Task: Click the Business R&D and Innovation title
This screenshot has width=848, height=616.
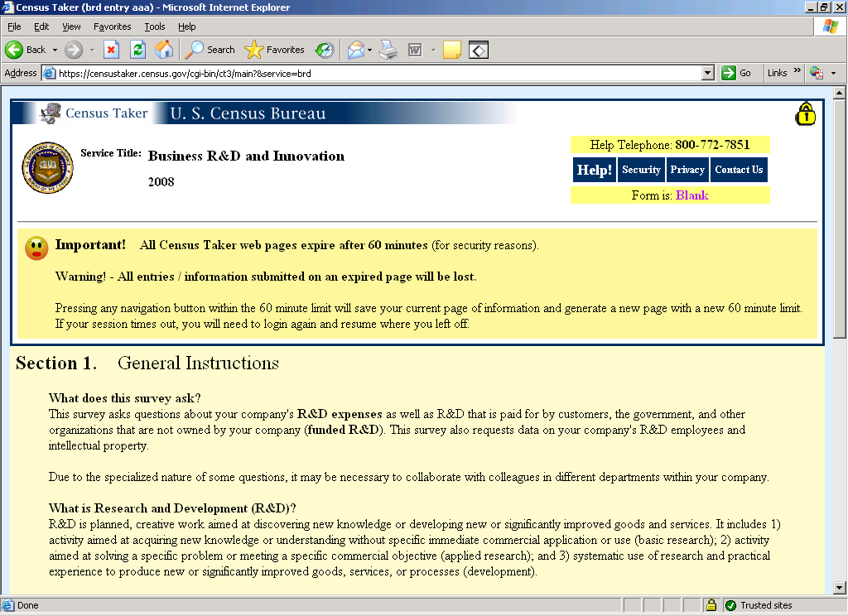Action: point(246,156)
